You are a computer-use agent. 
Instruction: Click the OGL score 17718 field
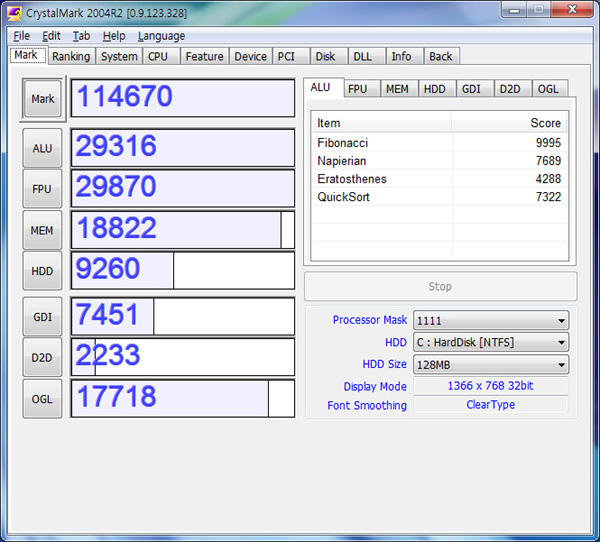(x=183, y=398)
